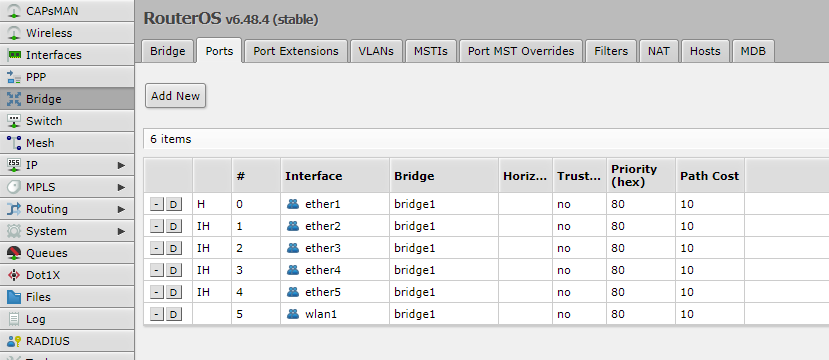The height and width of the screenshot is (360, 829).
Task: Open the Mesh menu icon
Action: pyautogui.click(x=14, y=143)
